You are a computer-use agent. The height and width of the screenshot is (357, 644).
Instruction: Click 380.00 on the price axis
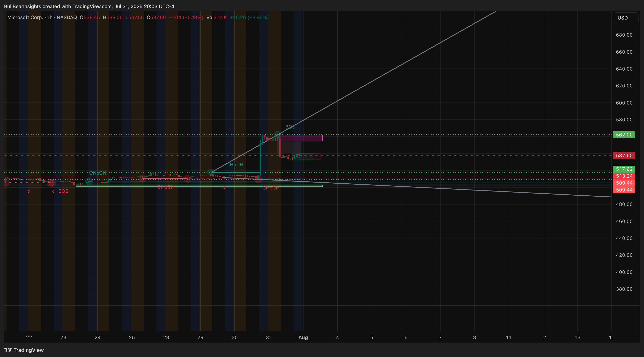(624, 289)
